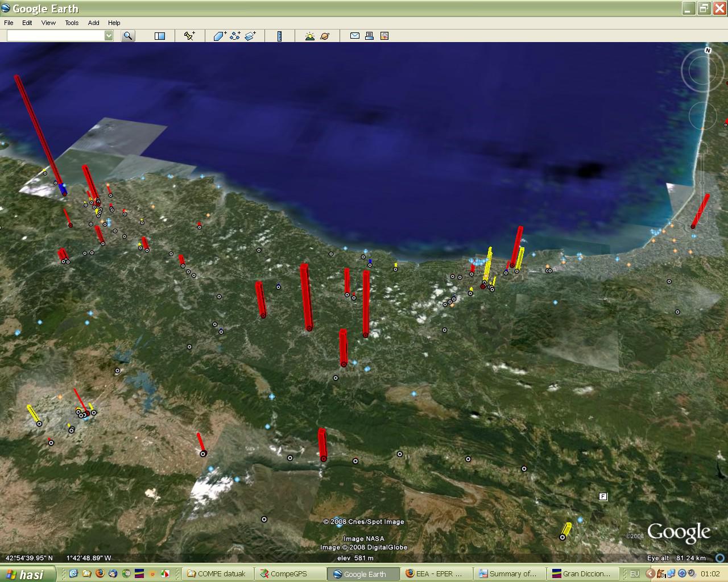
Task: Click the volume speaker tray icon
Action: pyautogui.click(x=690, y=574)
